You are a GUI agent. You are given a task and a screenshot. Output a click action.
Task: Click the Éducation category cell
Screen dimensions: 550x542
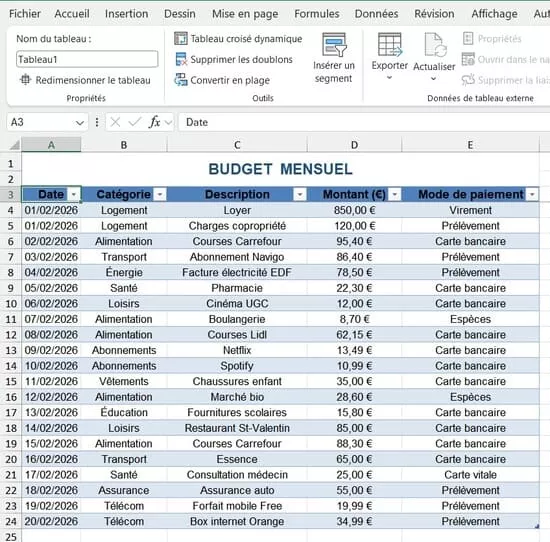124,412
